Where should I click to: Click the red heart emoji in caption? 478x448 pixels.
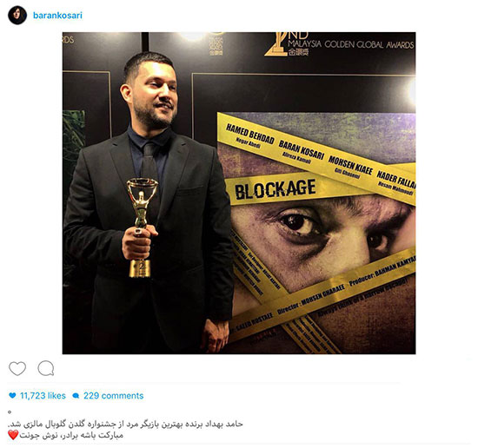tap(13, 435)
